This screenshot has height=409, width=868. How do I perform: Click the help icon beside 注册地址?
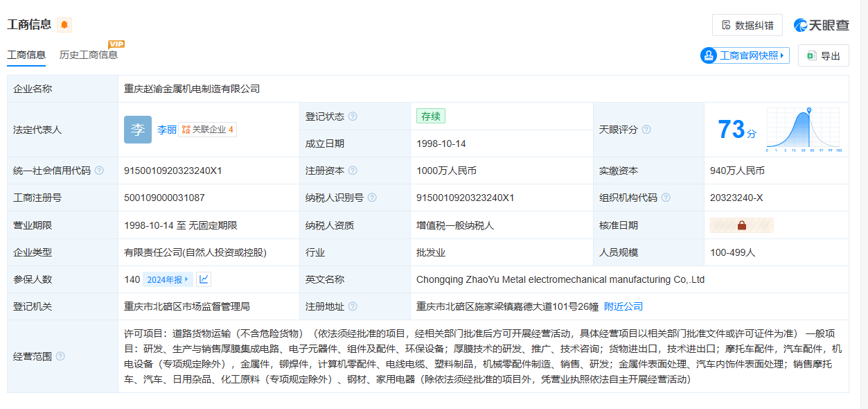(353, 306)
